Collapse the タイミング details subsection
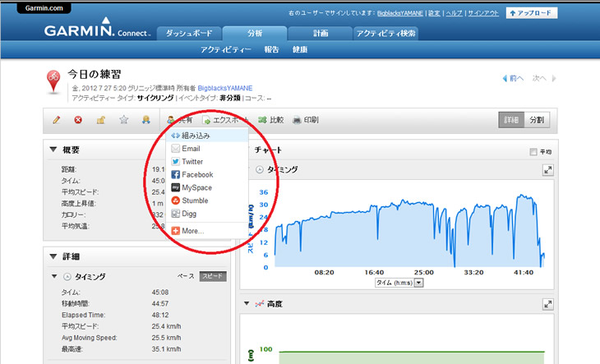 click(54, 276)
